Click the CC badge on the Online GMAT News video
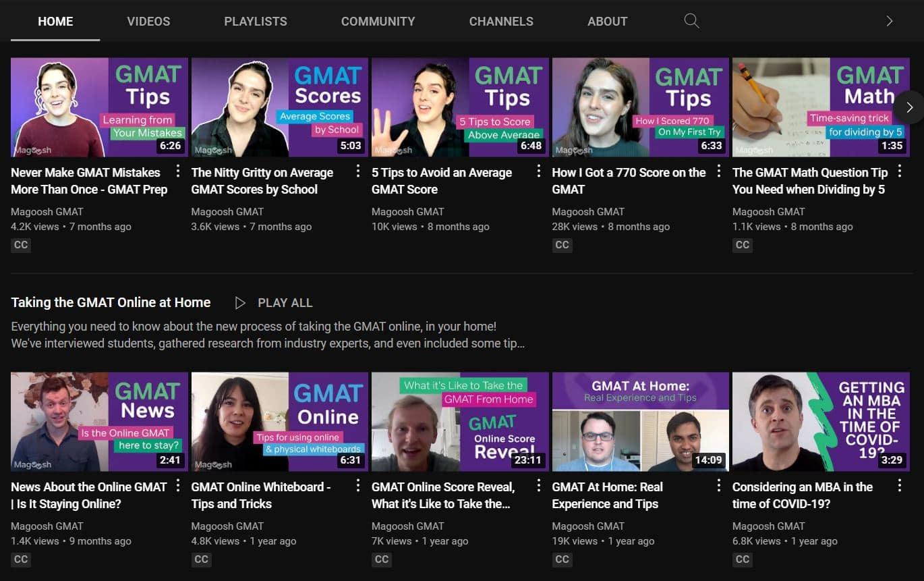The height and width of the screenshot is (581, 924). pyautogui.click(x=20, y=559)
